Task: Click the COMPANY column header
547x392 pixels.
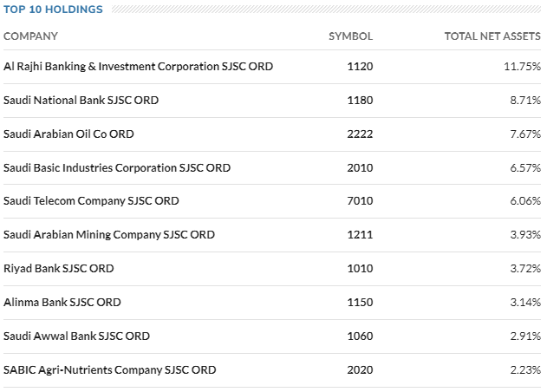Action: [x=30, y=36]
